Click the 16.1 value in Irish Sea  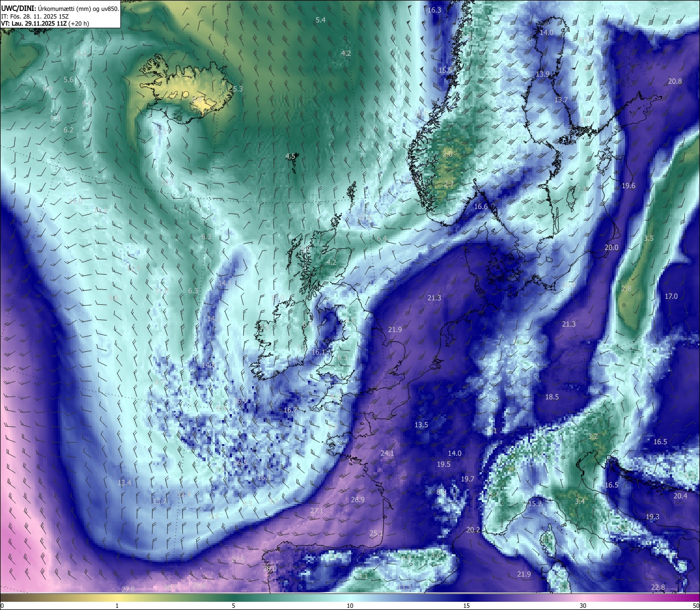click(x=318, y=352)
